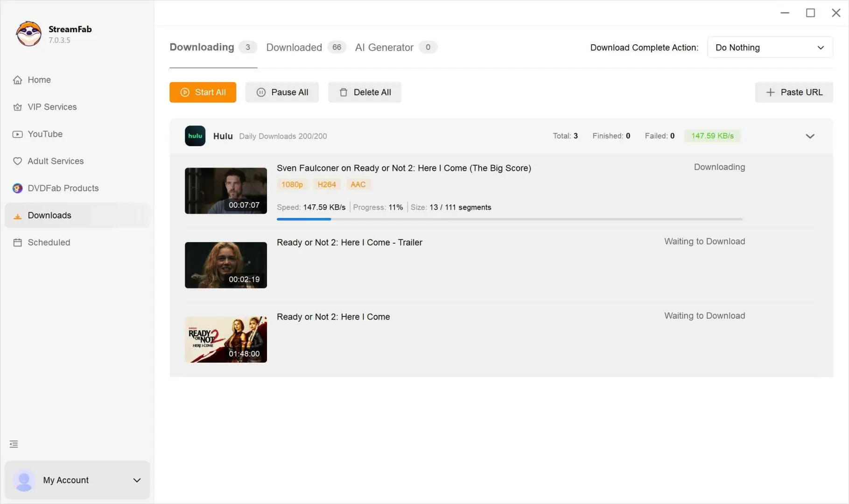849x504 pixels.
Task: Open the Download Complete Action dropdown
Action: pyautogui.click(x=770, y=48)
